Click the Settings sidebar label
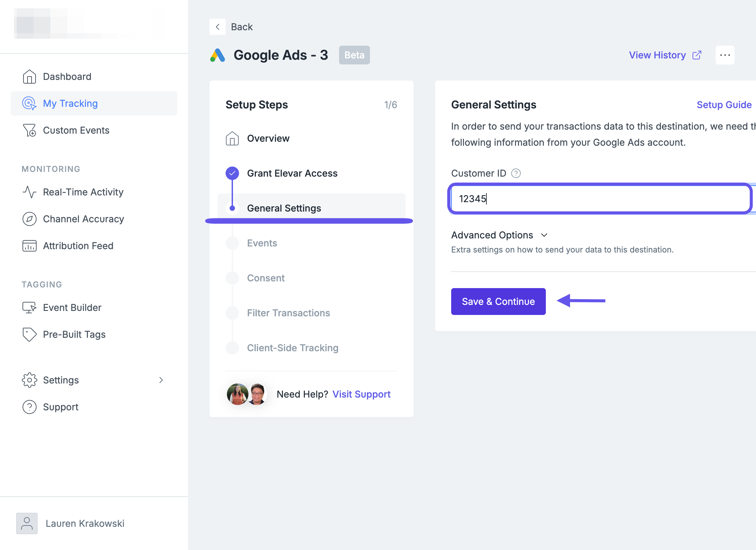This screenshot has height=550, width=756. [61, 380]
